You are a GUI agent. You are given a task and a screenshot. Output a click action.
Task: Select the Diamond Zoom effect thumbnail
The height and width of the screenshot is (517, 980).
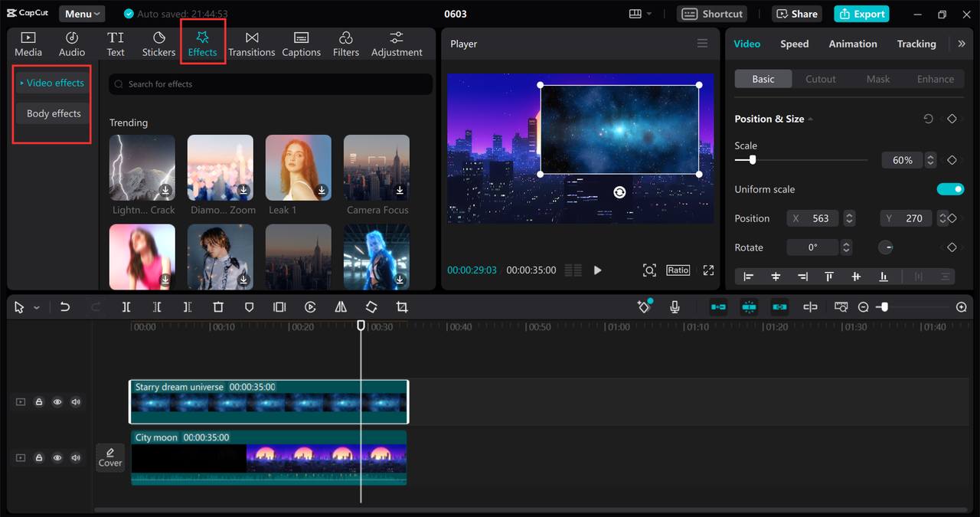point(220,168)
